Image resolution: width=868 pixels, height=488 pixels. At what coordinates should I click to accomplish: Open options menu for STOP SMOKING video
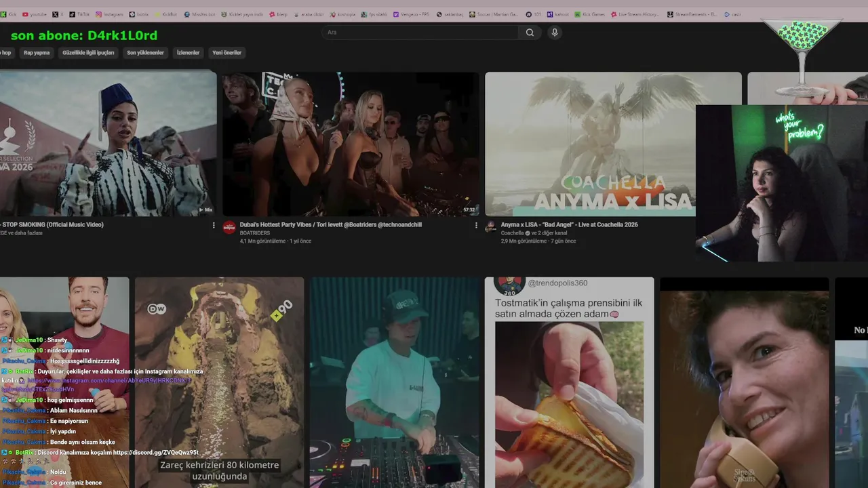coord(214,225)
